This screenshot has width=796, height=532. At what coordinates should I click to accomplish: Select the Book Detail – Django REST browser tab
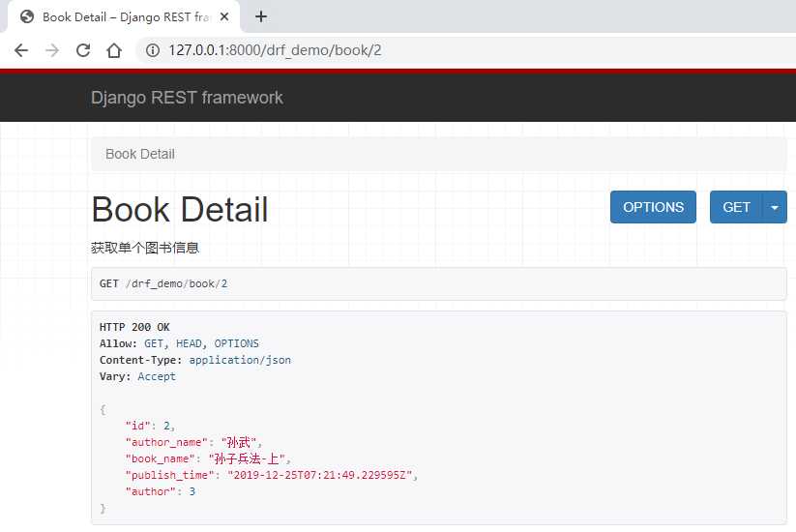(x=124, y=17)
